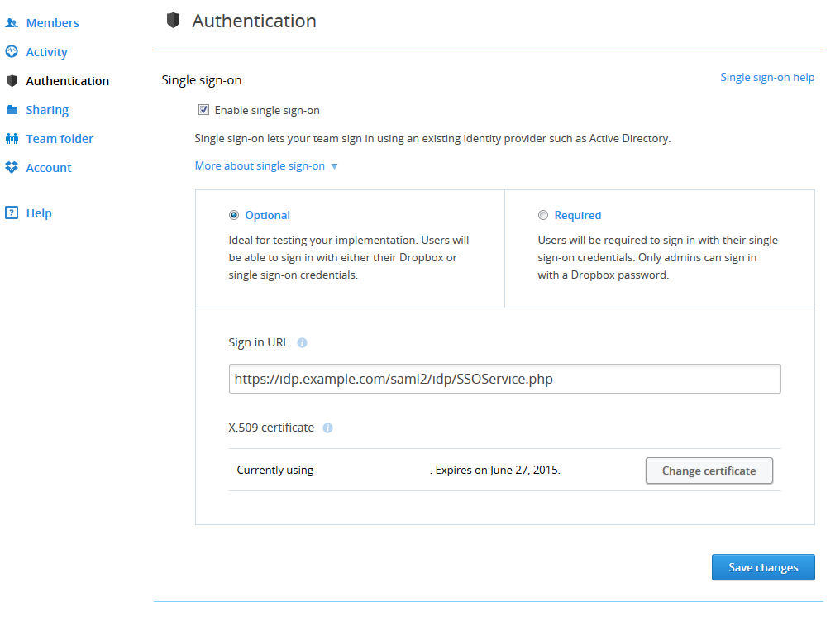Image resolution: width=840 pixels, height=621 pixels.
Task: Click the Account Dropbox logo icon
Action: click(12, 167)
